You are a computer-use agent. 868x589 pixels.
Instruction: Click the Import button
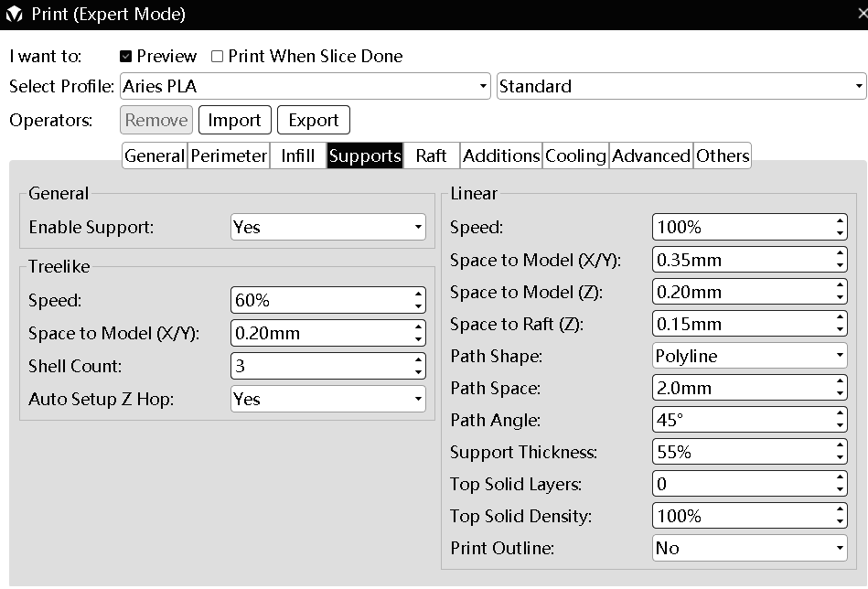pos(234,120)
